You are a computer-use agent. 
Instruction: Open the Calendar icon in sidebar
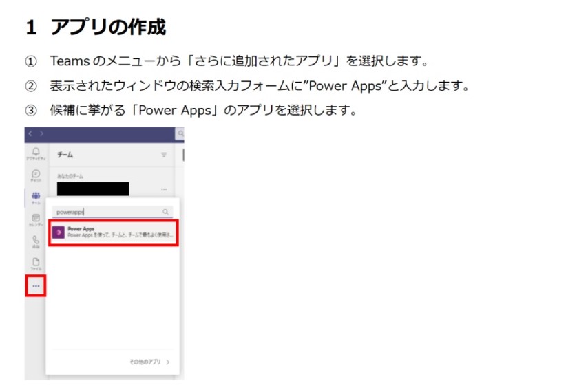35,219
